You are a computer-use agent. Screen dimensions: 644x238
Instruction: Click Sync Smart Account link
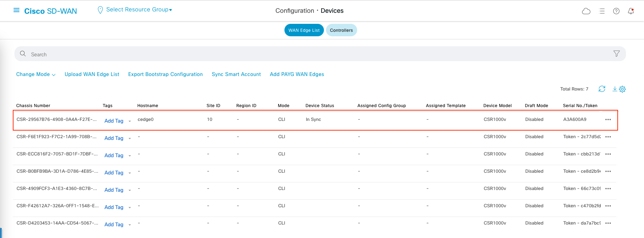(x=236, y=74)
